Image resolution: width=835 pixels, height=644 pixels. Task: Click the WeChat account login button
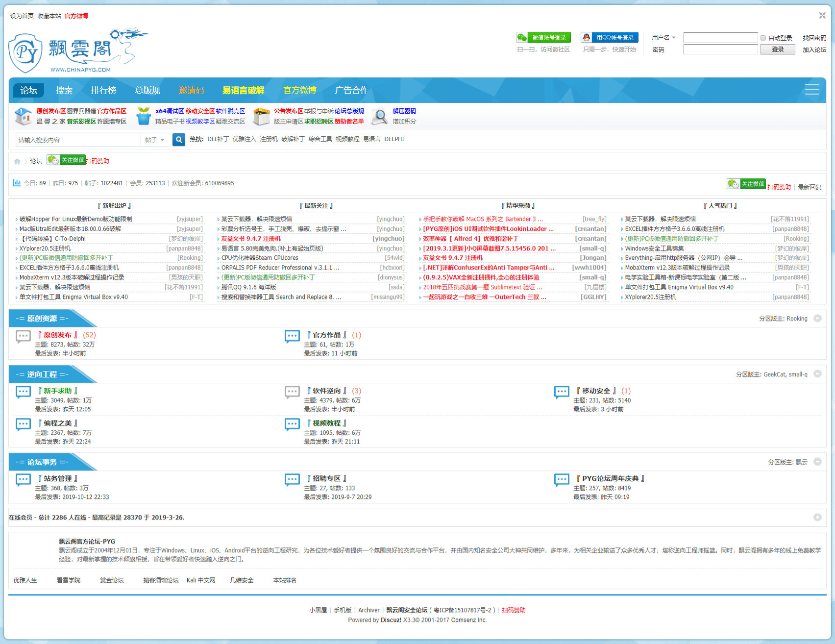coord(543,37)
